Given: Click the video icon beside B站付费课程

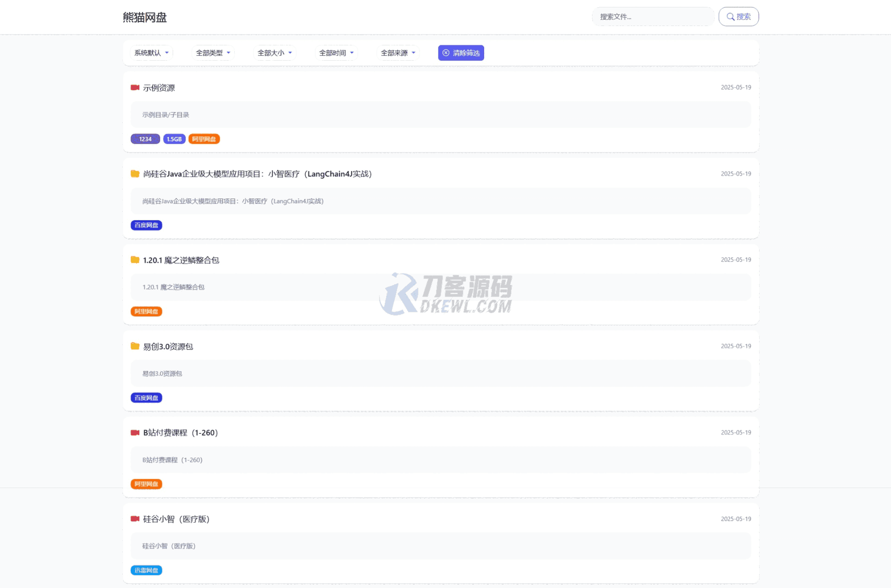Looking at the screenshot, I should (135, 433).
